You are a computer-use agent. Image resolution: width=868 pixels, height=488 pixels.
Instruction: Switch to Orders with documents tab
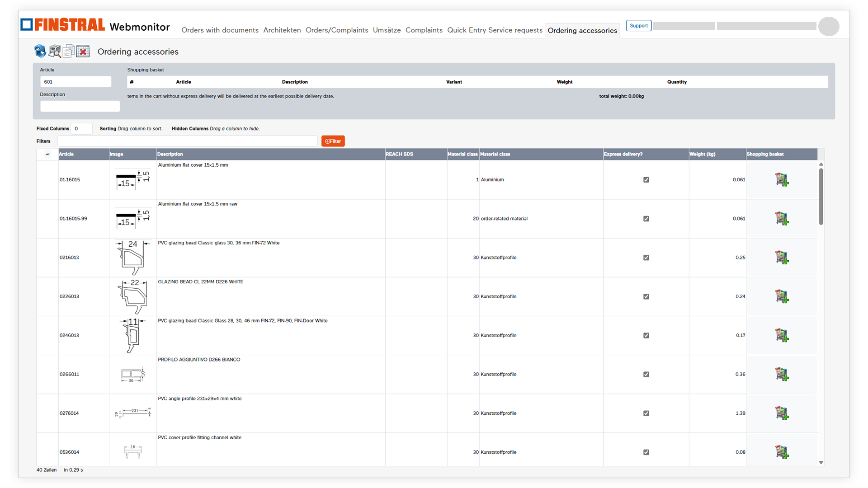click(x=220, y=30)
